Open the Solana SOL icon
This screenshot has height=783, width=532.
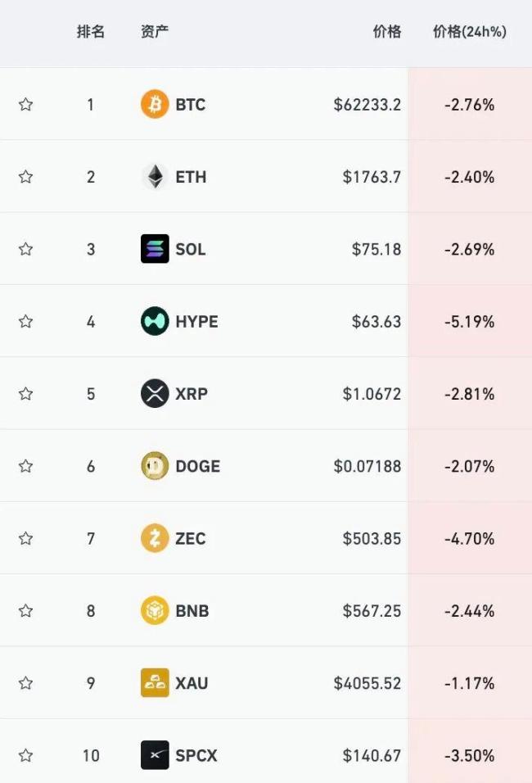point(155,249)
